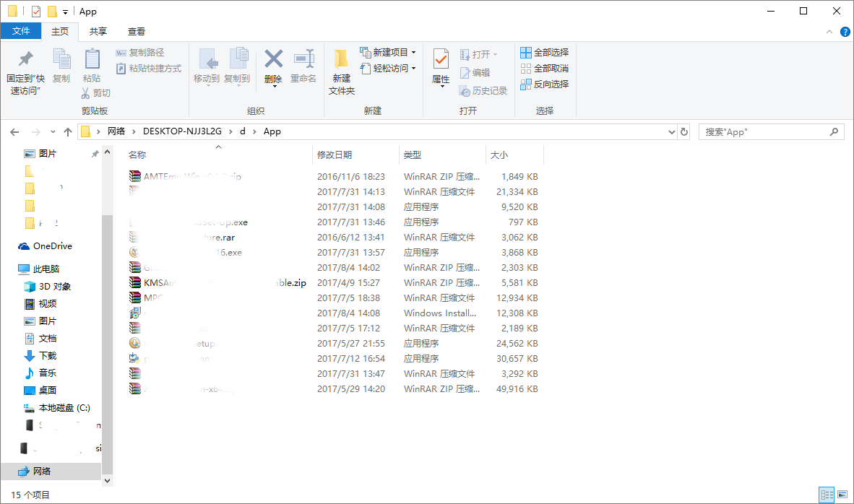The width and height of the screenshot is (854, 504).
Task: Click Paste shortcut (粘贴快捷方式)
Action: [x=149, y=69]
